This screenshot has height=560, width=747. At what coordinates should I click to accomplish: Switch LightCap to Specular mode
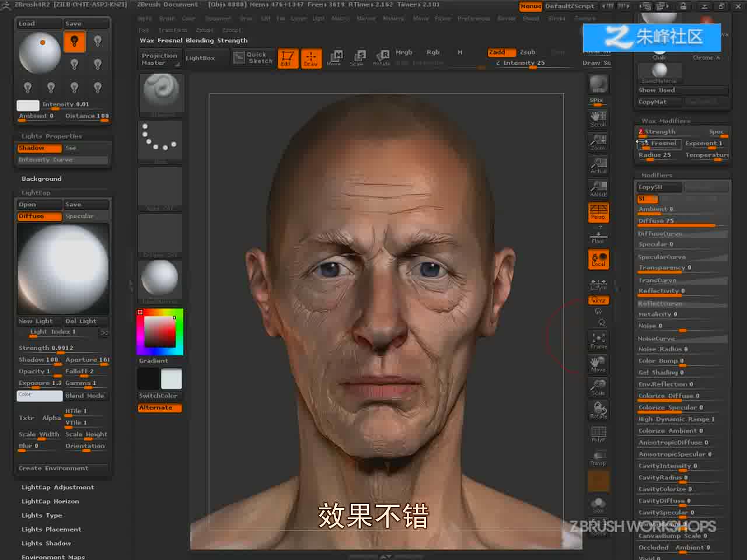pyautogui.click(x=86, y=216)
